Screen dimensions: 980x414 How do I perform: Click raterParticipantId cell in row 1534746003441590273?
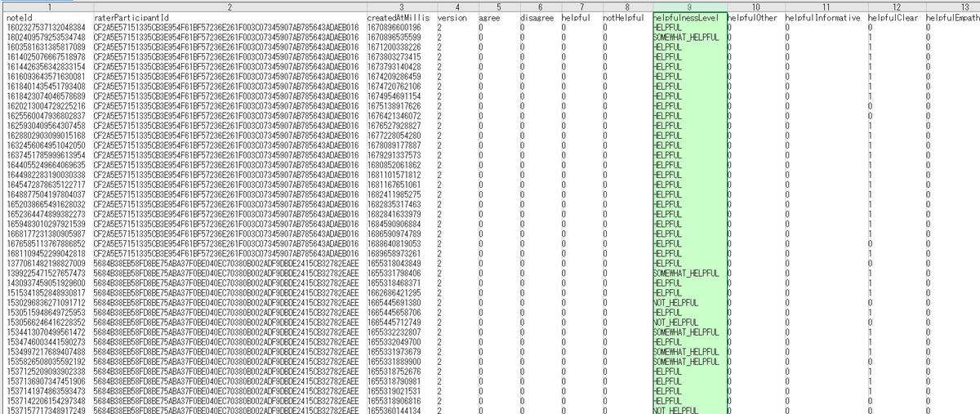pos(228,341)
